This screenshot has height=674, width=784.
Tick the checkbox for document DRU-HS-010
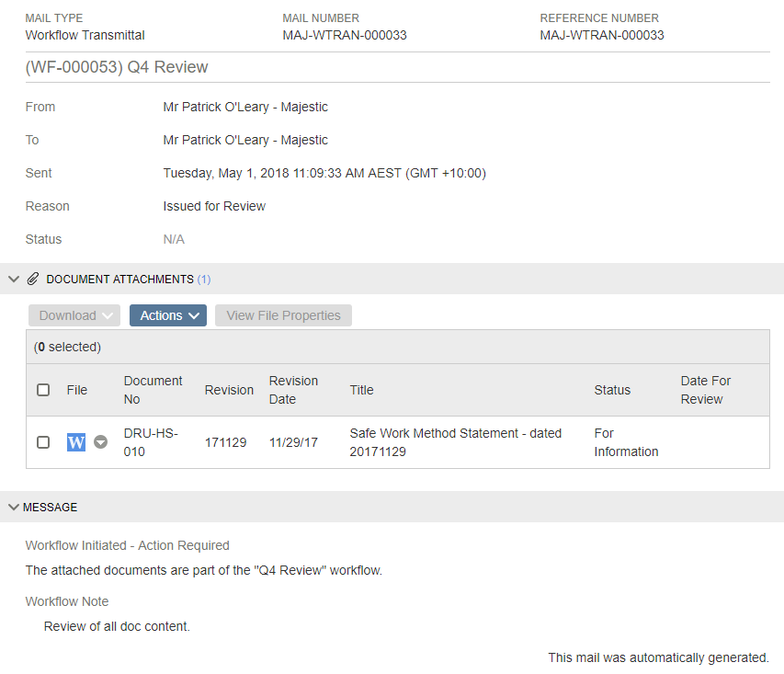pyautogui.click(x=43, y=442)
